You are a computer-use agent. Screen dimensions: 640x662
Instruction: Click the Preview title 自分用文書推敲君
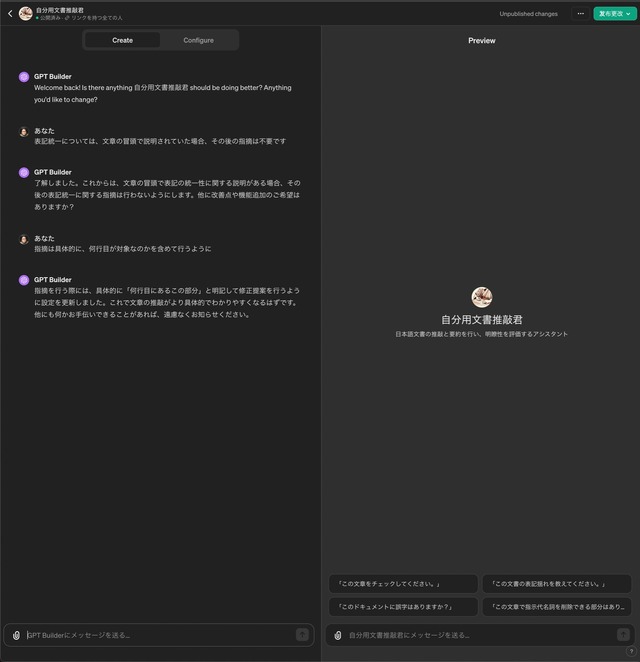482,320
